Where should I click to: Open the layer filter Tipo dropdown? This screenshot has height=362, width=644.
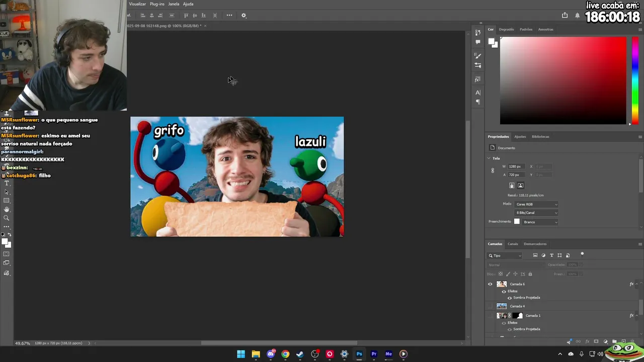click(505, 255)
